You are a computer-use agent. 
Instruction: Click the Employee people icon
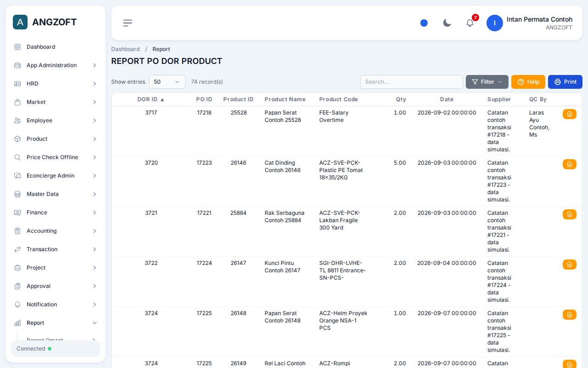(x=17, y=121)
